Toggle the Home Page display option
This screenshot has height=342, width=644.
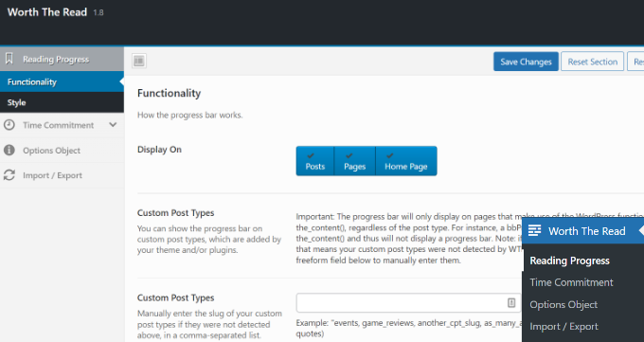point(406,161)
